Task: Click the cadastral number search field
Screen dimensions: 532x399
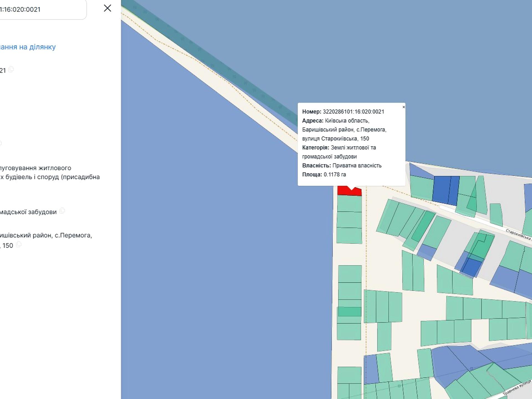Action: point(42,9)
